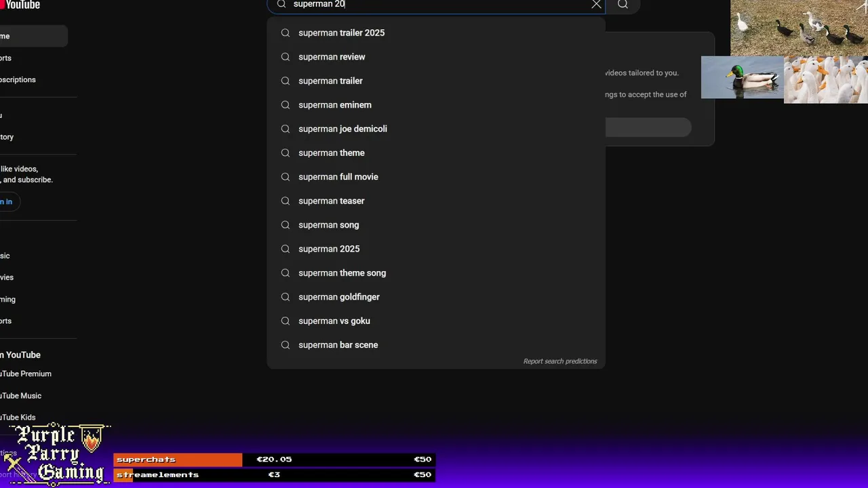Viewport: 868px width, 488px height.
Task: Click the search icon beside 'superman goldfinger'
Action: 285,297
